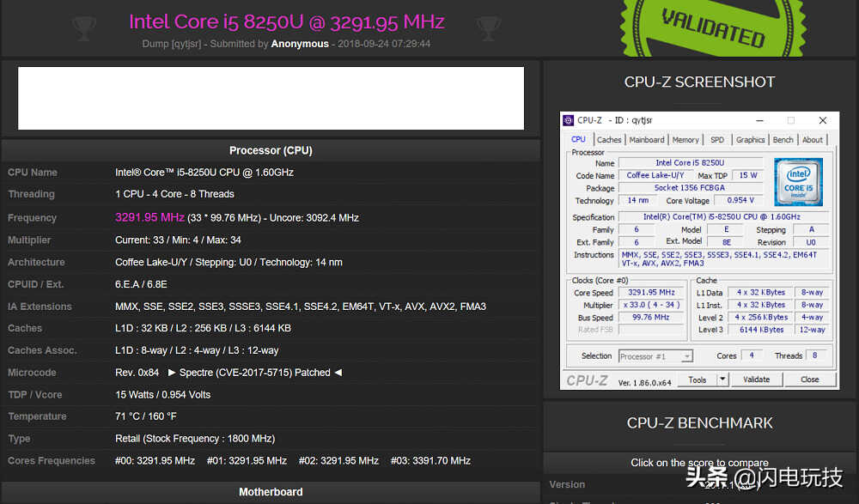Click the Tools button
The height and width of the screenshot is (504, 859).
[x=698, y=380]
